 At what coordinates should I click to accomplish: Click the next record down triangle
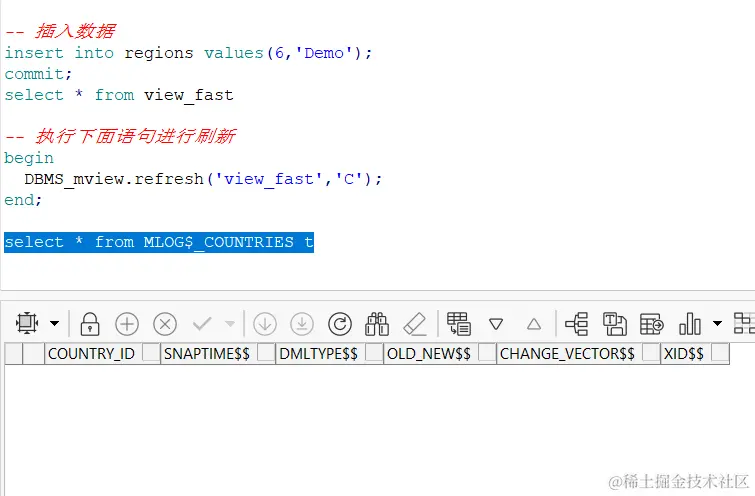(x=496, y=324)
